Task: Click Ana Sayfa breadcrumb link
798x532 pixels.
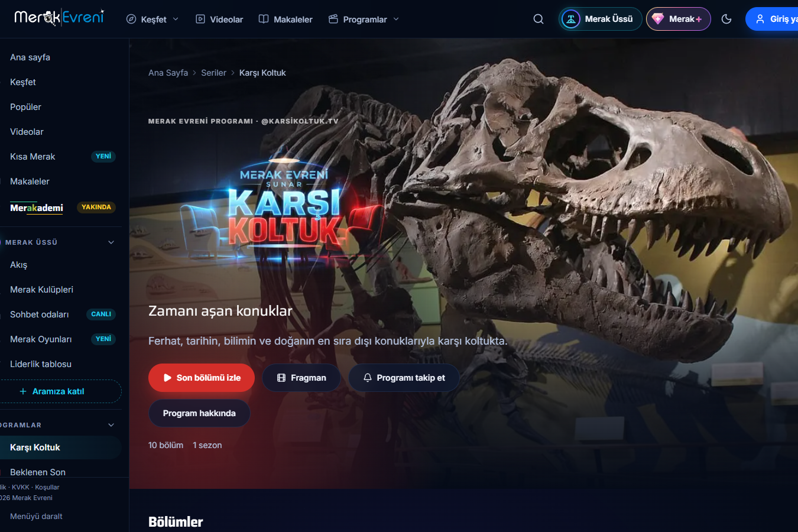Action: click(168, 73)
